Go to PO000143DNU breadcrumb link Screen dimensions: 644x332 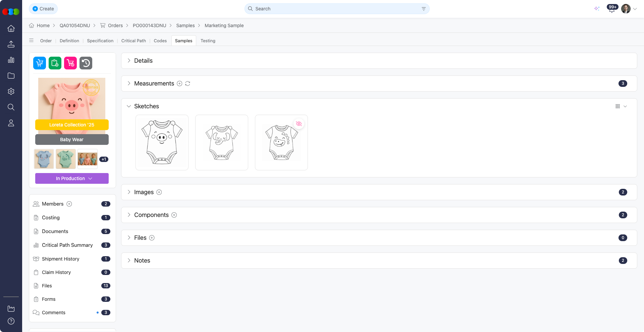click(149, 25)
